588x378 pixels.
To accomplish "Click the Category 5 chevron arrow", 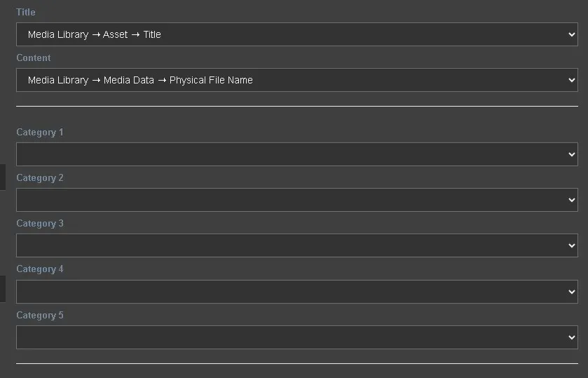I will [x=572, y=337].
